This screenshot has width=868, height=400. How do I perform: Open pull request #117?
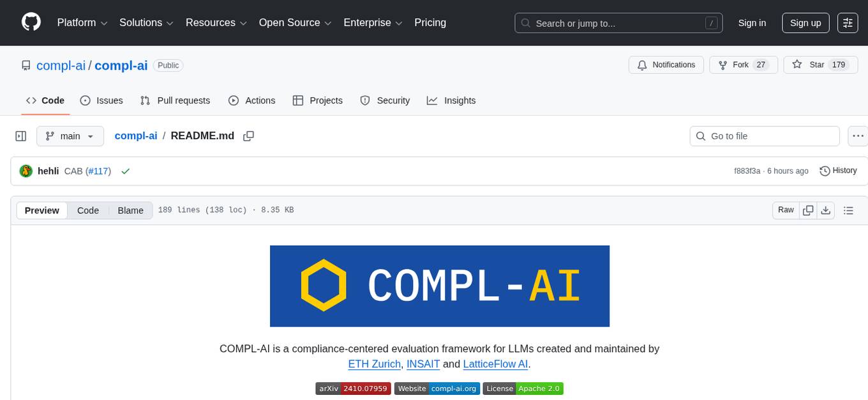click(99, 171)
